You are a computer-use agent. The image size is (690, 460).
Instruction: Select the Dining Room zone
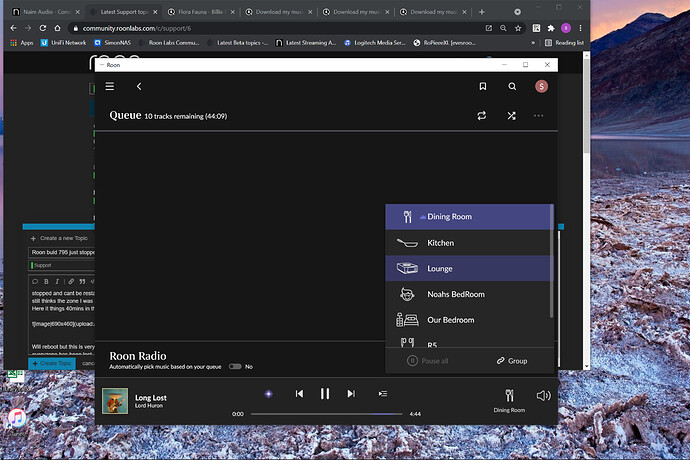(468, 217)
